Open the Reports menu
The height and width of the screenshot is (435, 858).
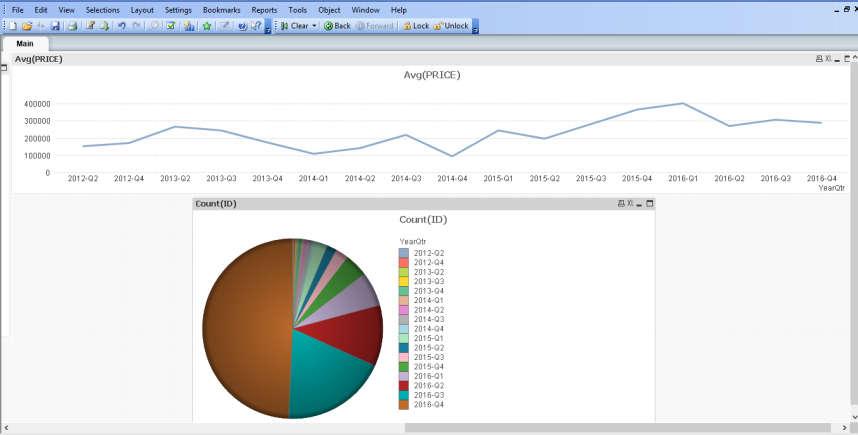point(264,10)
